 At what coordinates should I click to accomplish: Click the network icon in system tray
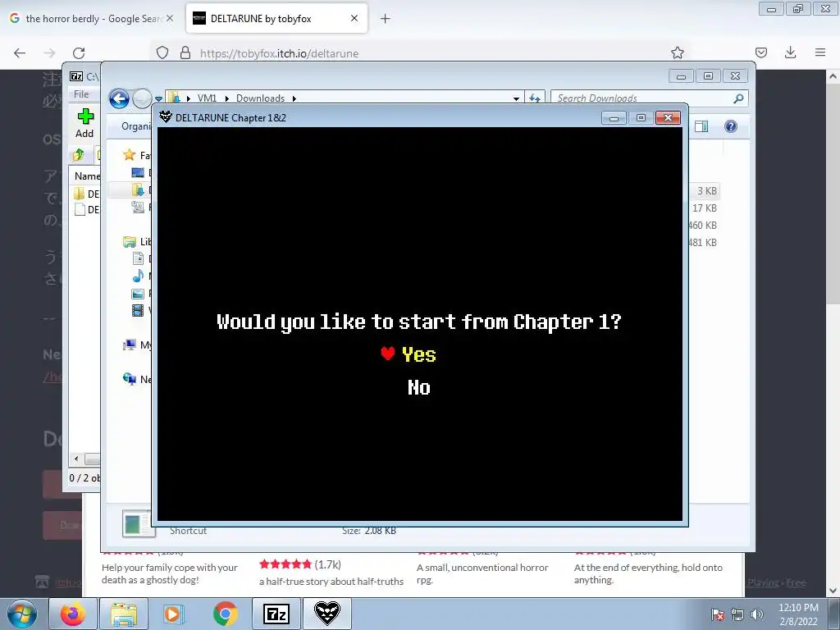pyautogui.click(x=737, y=614)
